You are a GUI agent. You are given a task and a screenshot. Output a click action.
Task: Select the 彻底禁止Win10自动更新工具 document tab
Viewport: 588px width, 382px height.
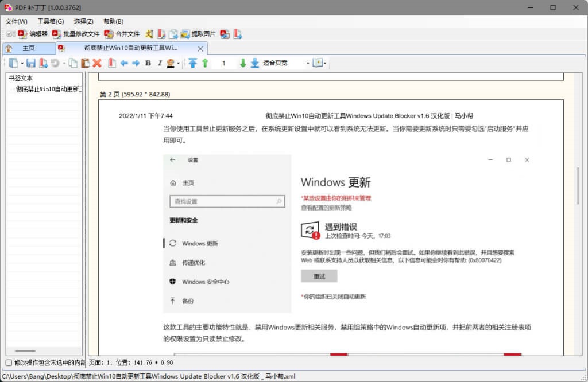click(x=130, y=48)
